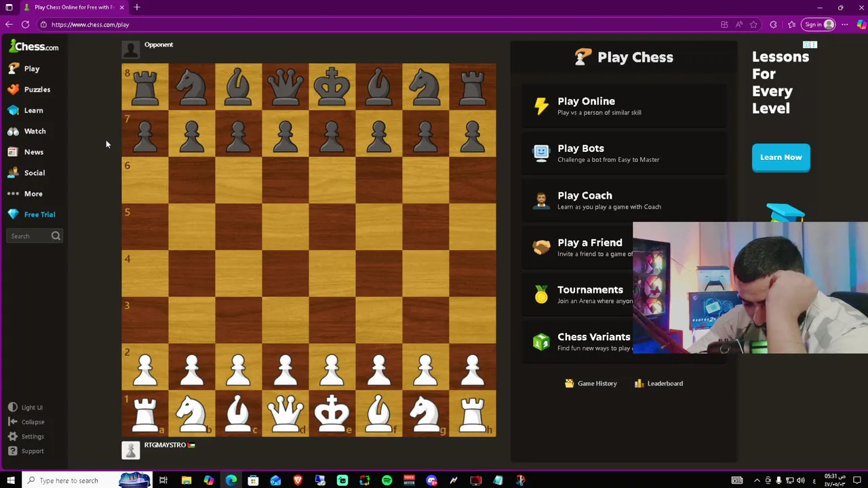Image resolution: width=868 pixels, height=488 pixels.
Task: Open Copilot in the browser toolbar
Action: tap(861, 24)
